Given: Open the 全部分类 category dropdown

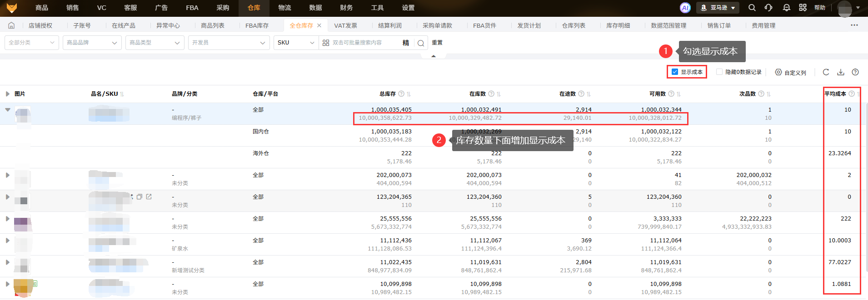Looking at the screenshot, I should [x=31, y=43].
